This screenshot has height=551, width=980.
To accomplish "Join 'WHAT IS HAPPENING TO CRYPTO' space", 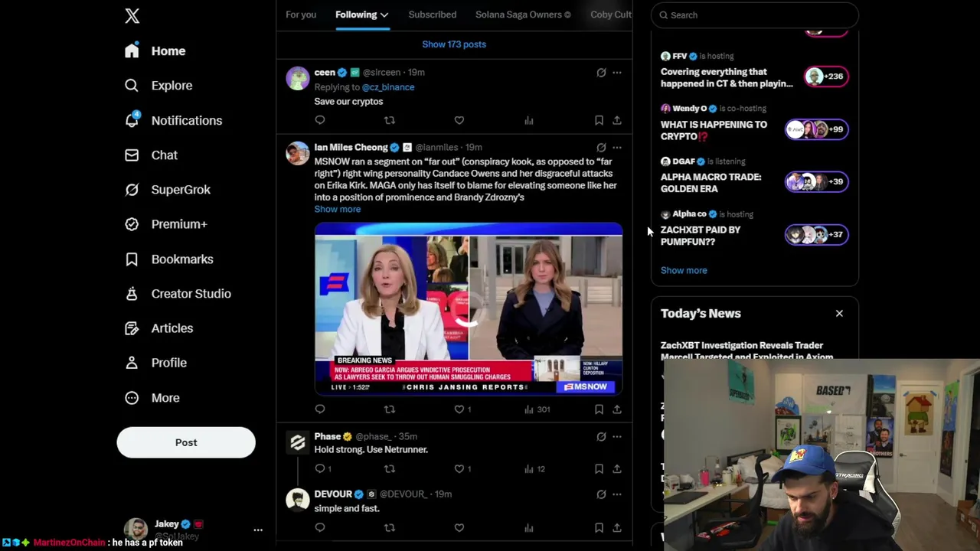I will pyautogui.click(x=816, y=129).
